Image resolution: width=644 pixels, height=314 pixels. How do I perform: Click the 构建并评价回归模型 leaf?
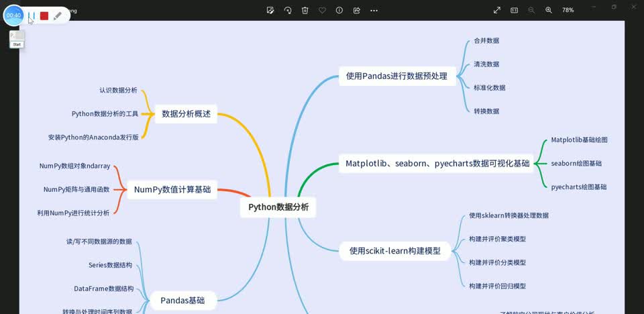point(497,286)
